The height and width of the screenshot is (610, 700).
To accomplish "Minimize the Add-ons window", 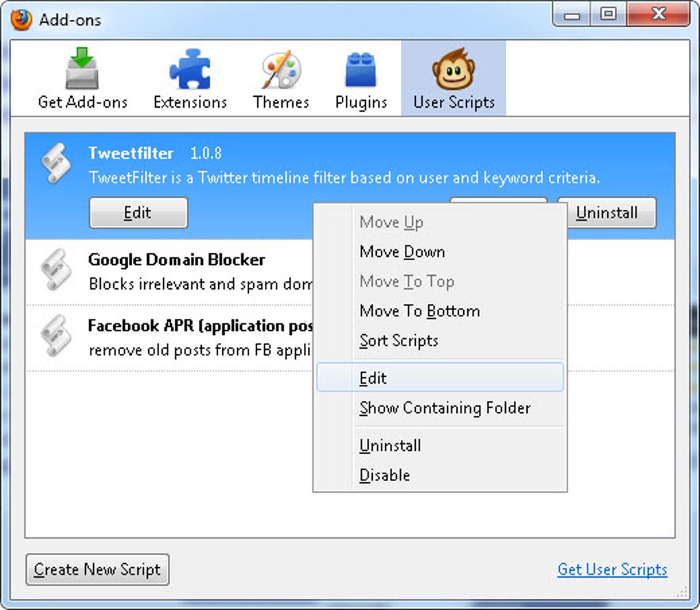I will pos(572,14).
